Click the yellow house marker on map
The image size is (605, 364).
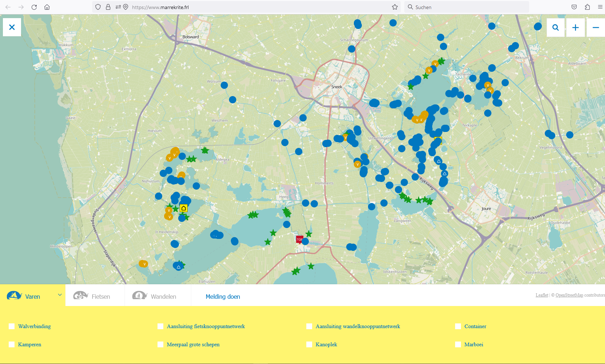tap(184, 208)
